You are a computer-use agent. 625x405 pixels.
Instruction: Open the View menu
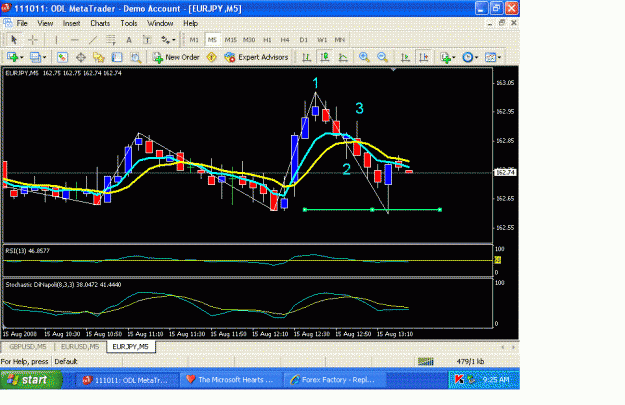[x=45, y=24]
